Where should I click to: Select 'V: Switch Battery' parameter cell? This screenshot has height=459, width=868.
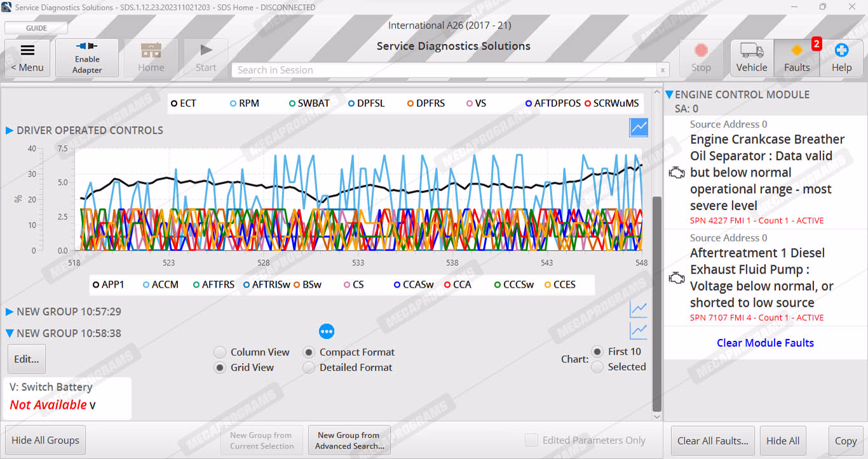coord(67,399)
